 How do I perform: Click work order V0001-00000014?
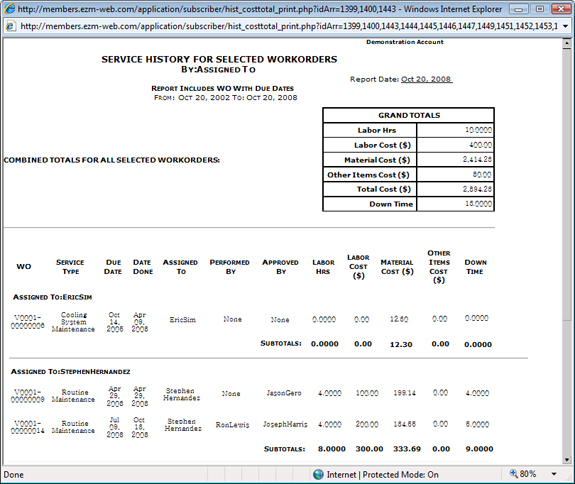click(x=28, y=427)
